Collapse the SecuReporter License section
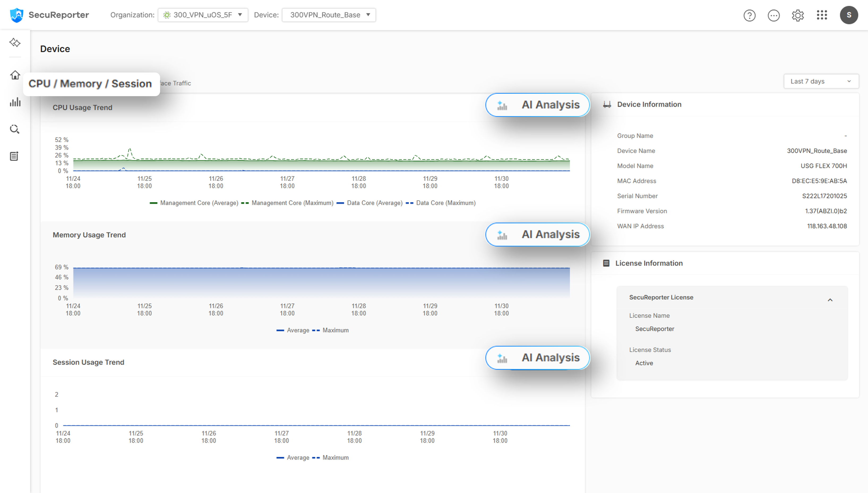Viewport: 868px width, 493px height. click(830, 300)
